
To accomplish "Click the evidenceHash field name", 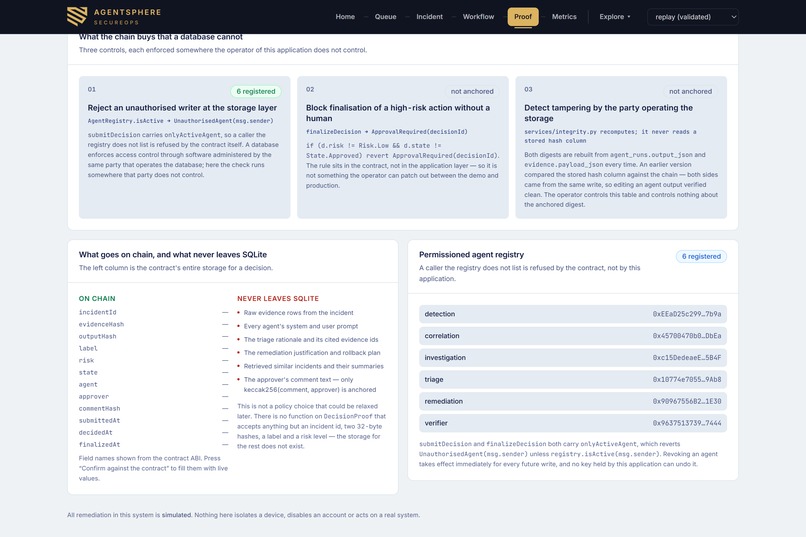I will tap(101, 324).
